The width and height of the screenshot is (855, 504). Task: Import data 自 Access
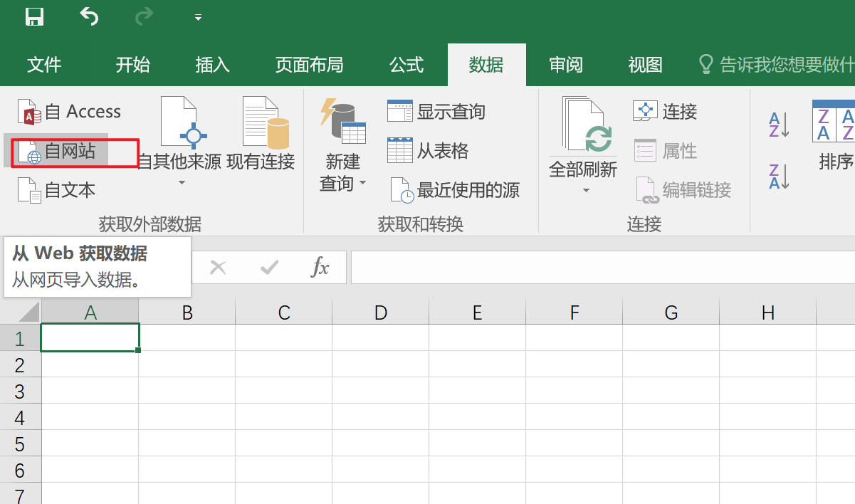click(x=69, y=112)
